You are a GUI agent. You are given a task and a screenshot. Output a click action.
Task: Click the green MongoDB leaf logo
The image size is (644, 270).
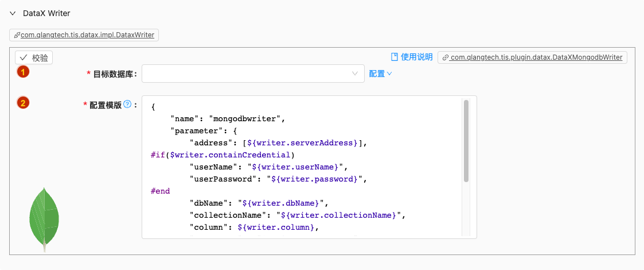tap(44, 218)
